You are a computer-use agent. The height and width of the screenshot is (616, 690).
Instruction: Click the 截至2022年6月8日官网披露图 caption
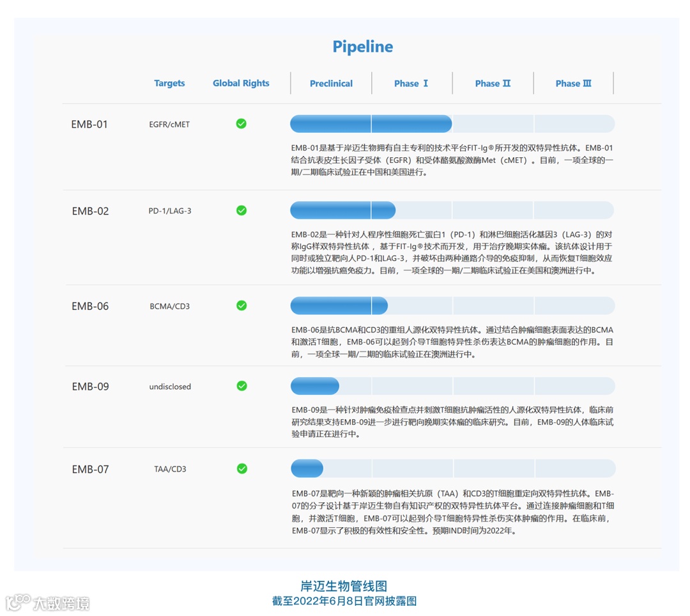[x=344, y=601]
